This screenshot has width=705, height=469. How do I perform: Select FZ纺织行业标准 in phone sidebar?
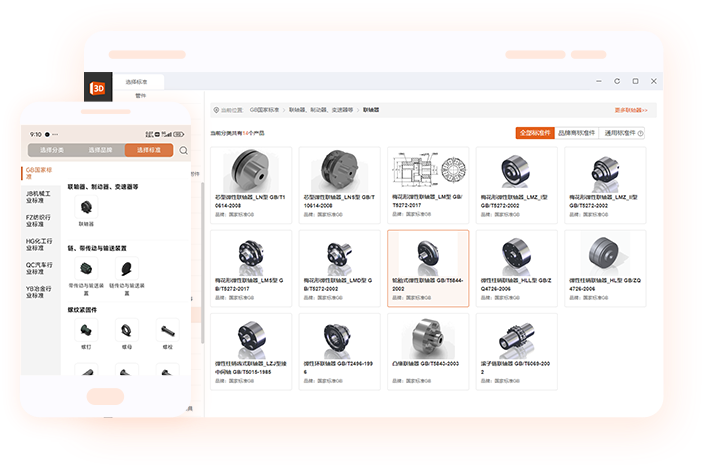39,221
